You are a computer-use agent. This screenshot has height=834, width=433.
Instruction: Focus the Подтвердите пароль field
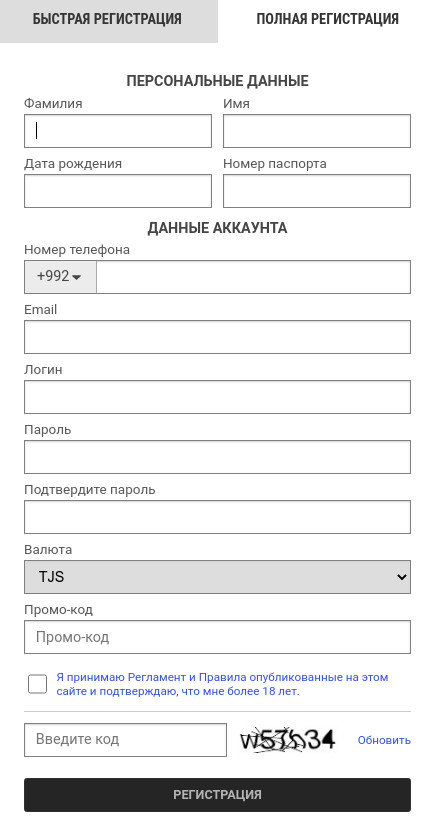point(217,517)
